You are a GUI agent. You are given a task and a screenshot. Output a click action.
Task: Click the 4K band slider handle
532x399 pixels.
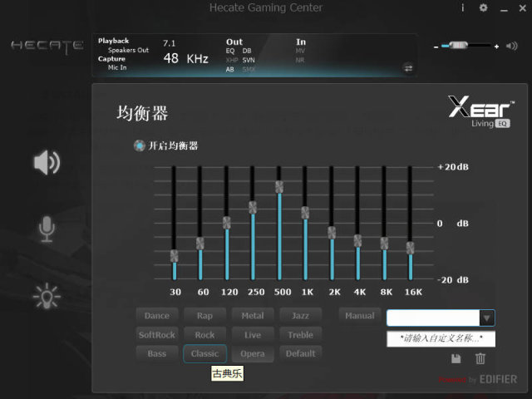(x=357, y=240)
